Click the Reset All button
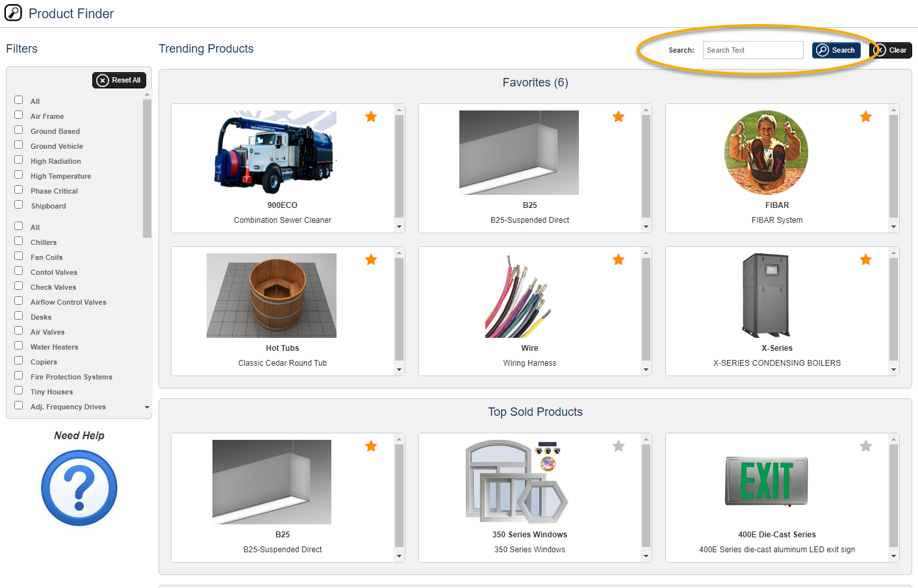Screen dimensions: 918x588 (119, 80)
